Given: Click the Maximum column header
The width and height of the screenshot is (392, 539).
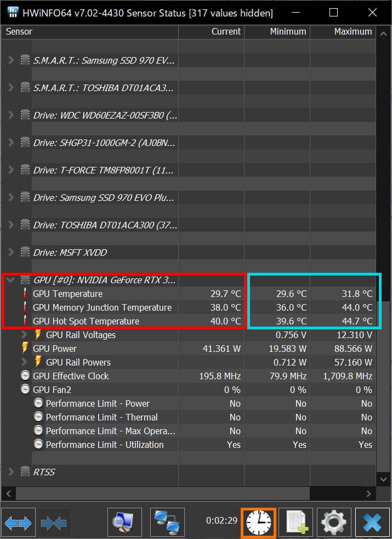Looking at the screenshot, I should pyautogui.click(x=343, y=32).
